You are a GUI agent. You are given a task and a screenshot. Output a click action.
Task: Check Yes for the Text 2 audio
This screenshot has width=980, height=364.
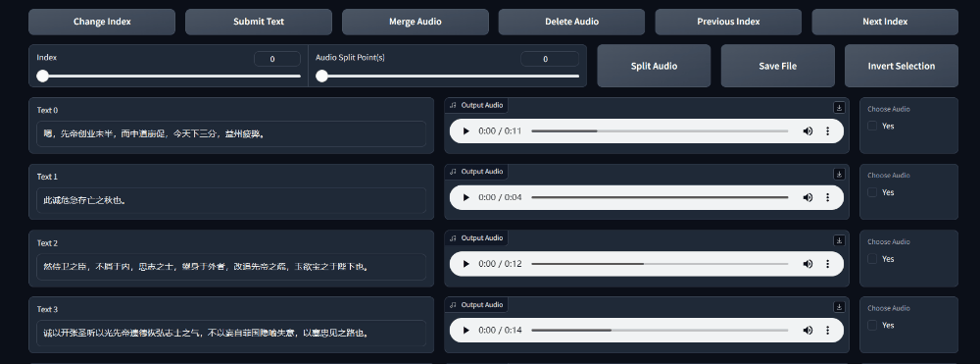click(x=872, y=259)
